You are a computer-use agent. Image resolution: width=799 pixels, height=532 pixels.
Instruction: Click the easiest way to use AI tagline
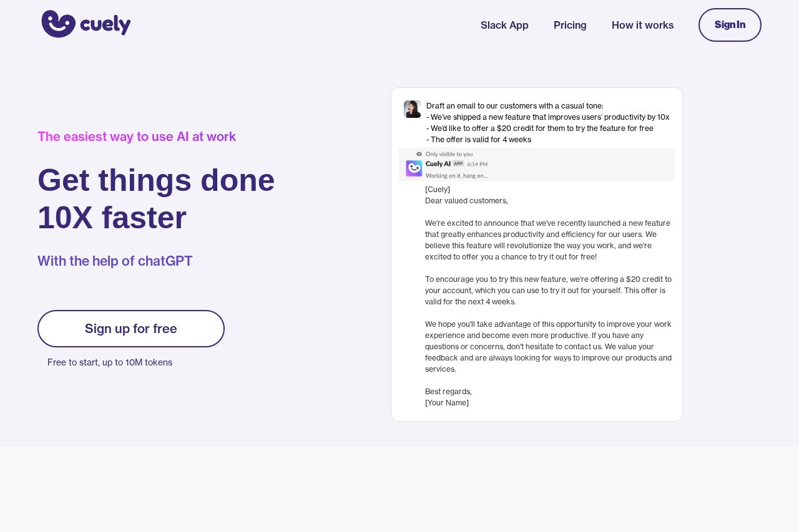pyautogui.click(x=137, y=137)
